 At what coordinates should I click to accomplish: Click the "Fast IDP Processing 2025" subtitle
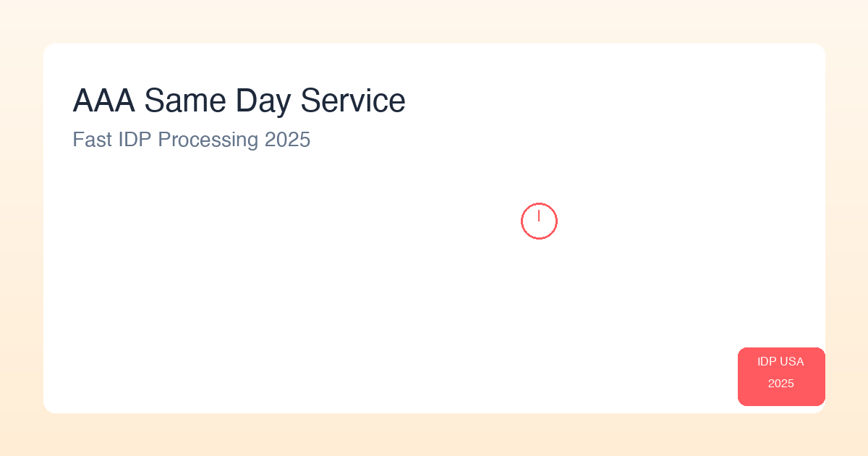[191, 140]
